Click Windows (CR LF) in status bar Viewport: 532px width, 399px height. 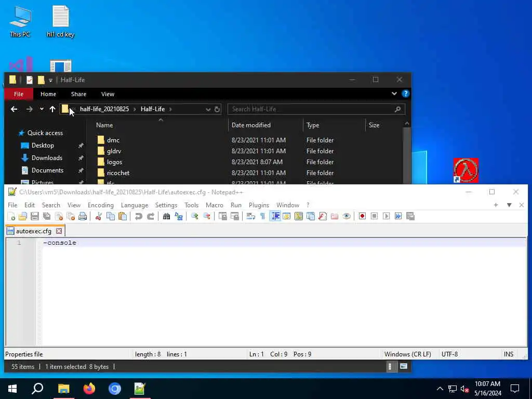point(407,354)
